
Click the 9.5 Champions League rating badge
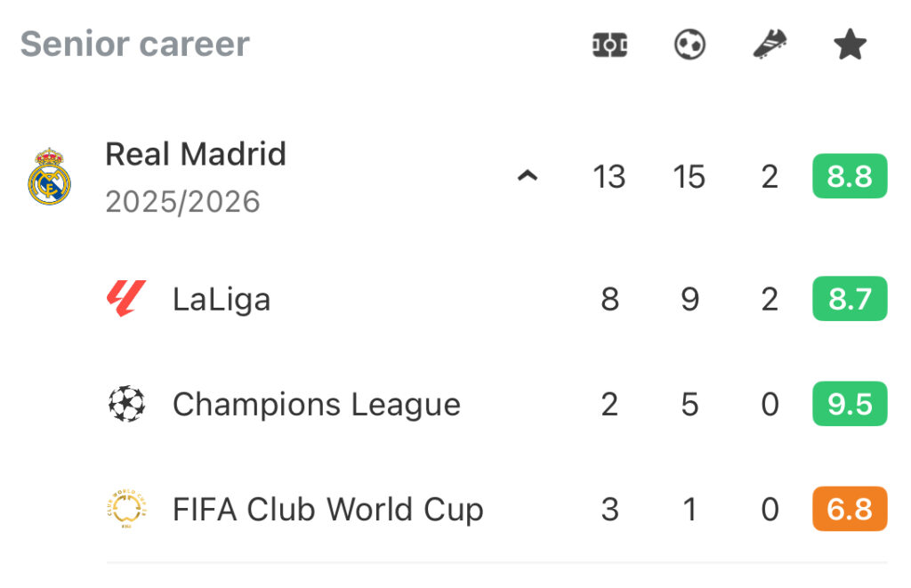coord(850,405)
